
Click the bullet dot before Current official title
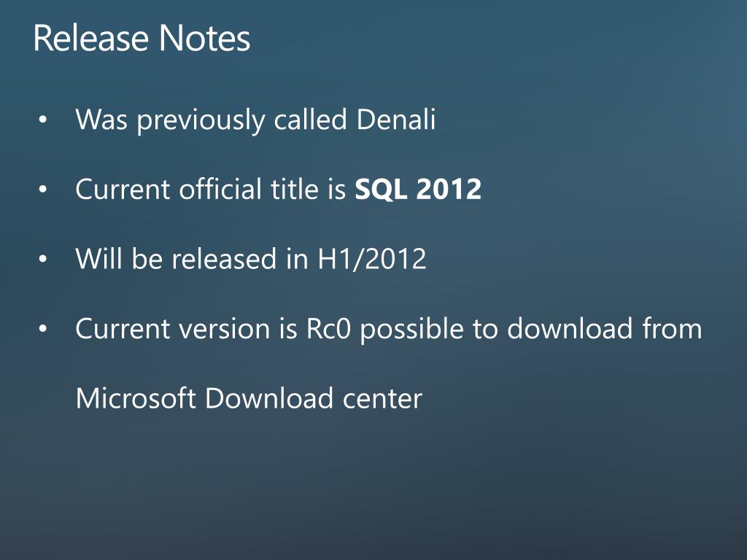pyautogui.click(x=43, y=190)
